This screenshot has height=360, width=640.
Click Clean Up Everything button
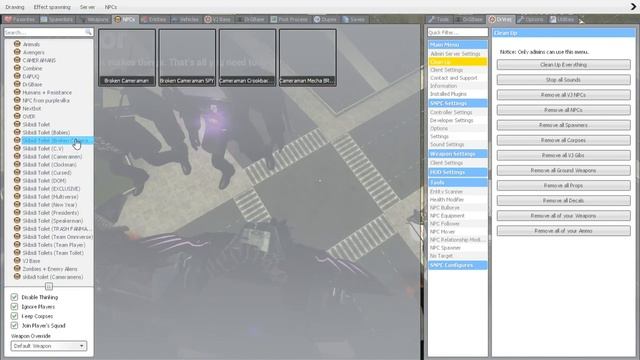click(x=563, y=64)
